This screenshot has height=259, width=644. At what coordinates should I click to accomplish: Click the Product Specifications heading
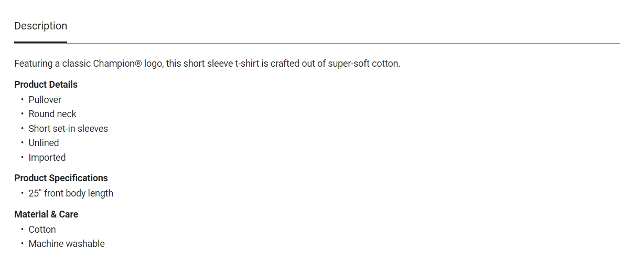click(61, 178)
